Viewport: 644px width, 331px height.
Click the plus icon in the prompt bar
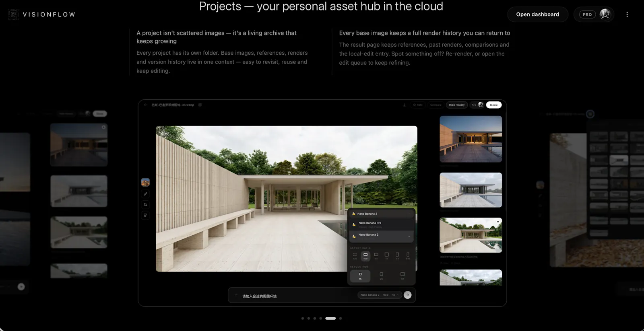coord(236,295)
